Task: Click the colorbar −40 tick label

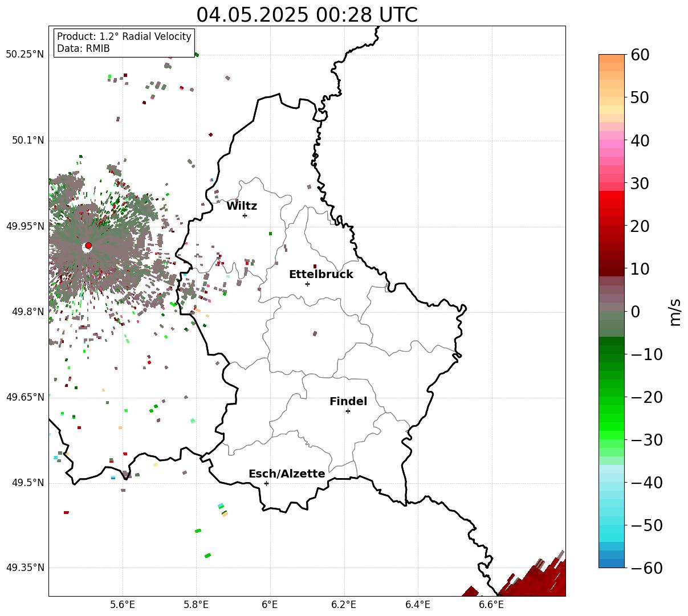Action: click(646, 483)
